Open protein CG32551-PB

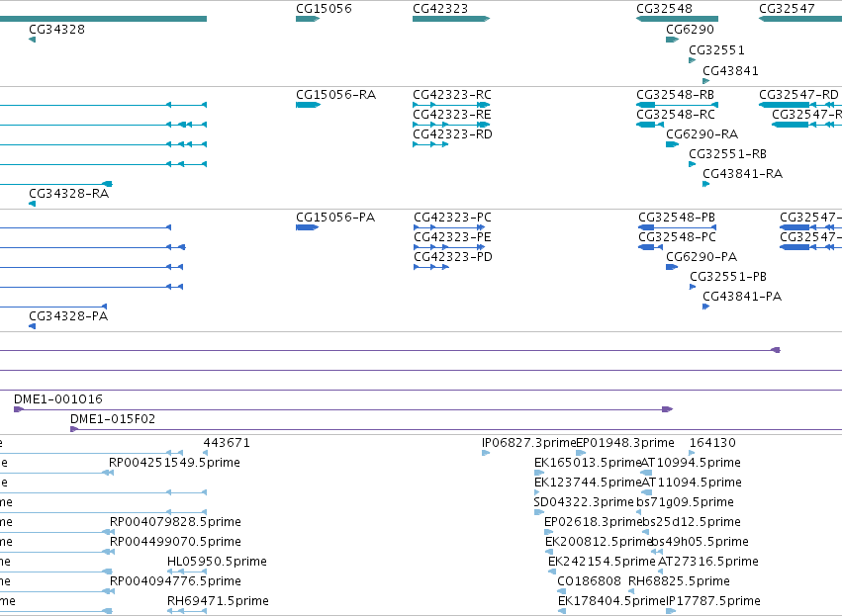coord(728,277)
